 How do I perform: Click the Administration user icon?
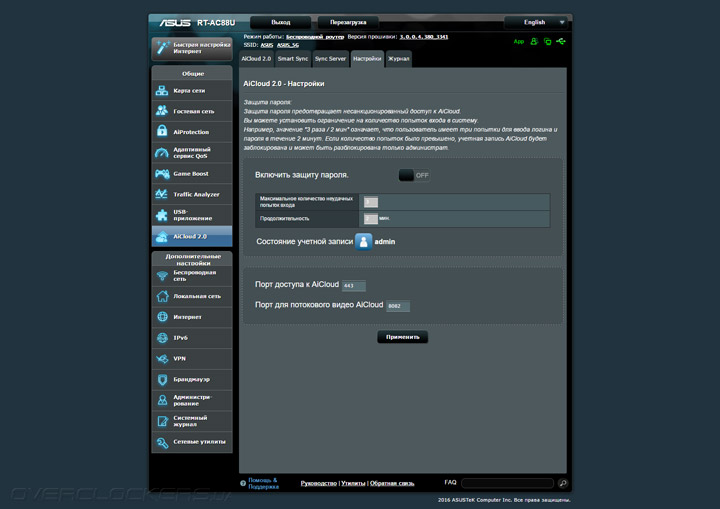coord(162,400)
